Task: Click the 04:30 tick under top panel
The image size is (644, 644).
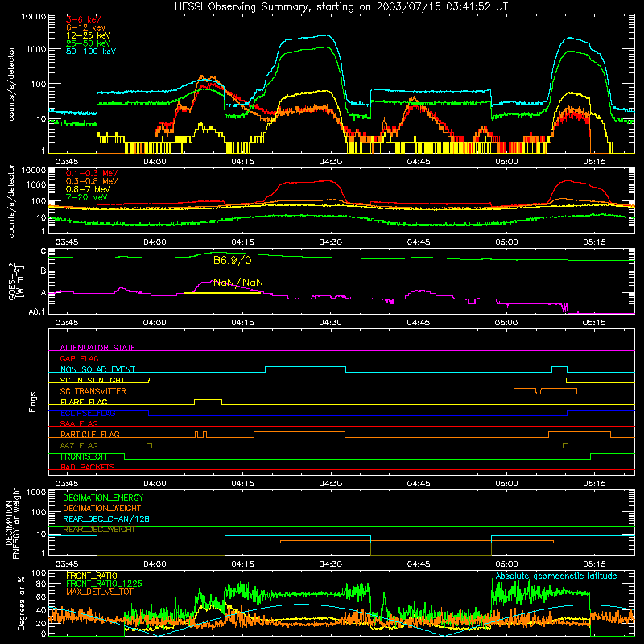Action: point(331,161)
